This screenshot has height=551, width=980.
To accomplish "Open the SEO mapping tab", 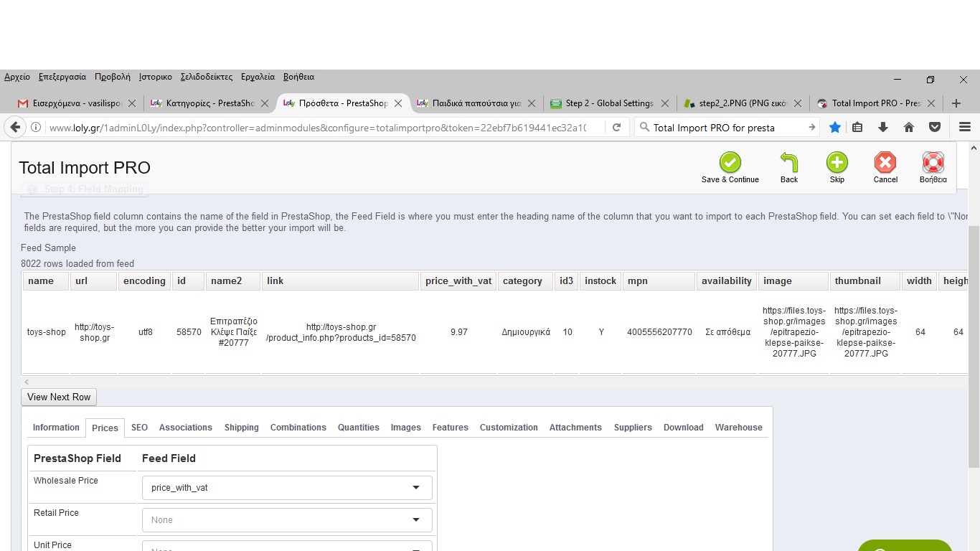I will [x=139, y=428].
